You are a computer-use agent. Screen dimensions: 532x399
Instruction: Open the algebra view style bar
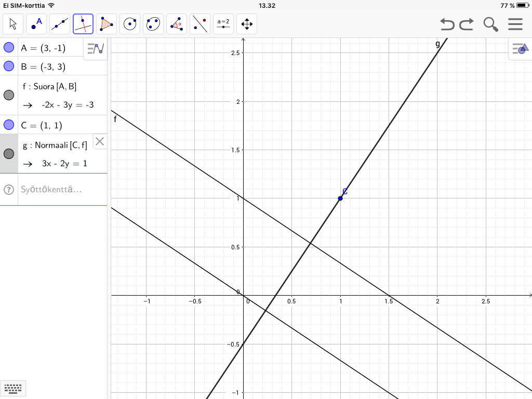(96, 49)
